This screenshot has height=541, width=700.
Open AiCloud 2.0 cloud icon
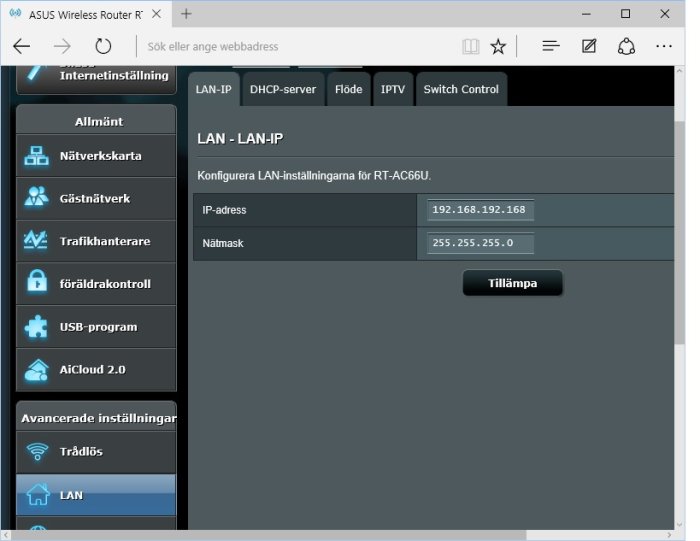point(37,370)
